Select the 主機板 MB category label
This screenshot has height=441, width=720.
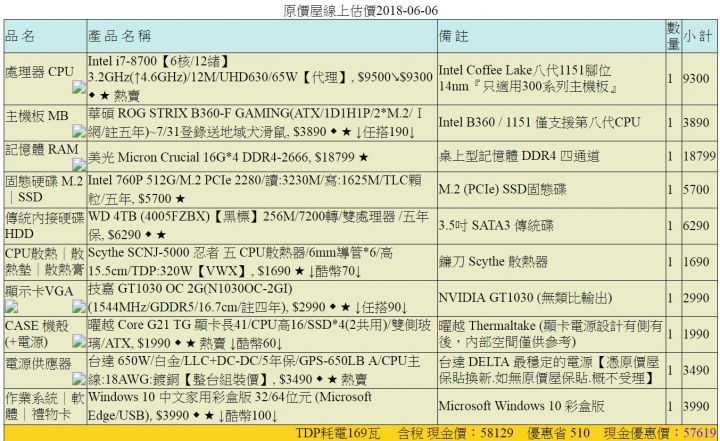pyautogui.click(x=37, y=116)
